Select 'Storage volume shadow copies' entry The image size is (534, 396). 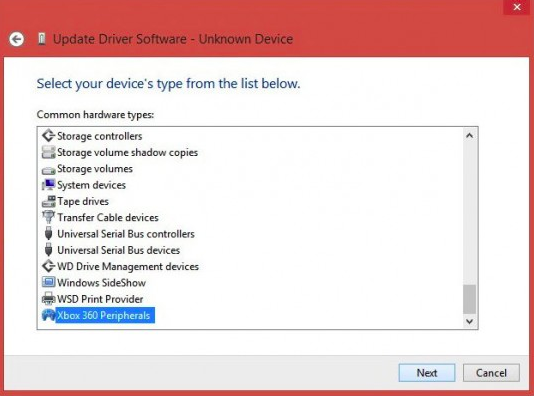127,153
